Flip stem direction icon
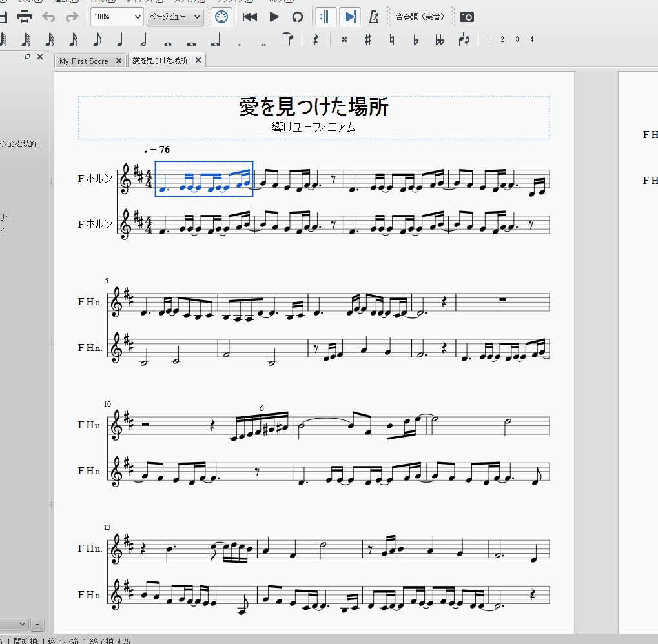658x644 pixels. pyautogui.click(x=464, y=39)
